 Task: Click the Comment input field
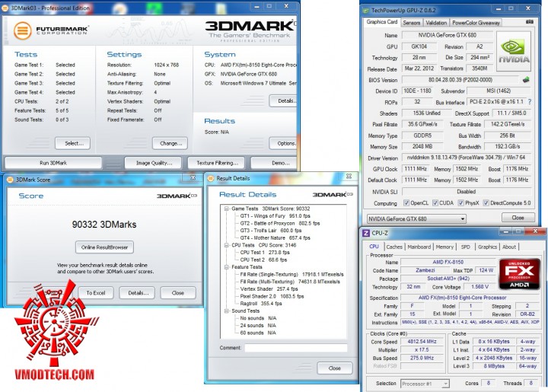pos(295,348)
